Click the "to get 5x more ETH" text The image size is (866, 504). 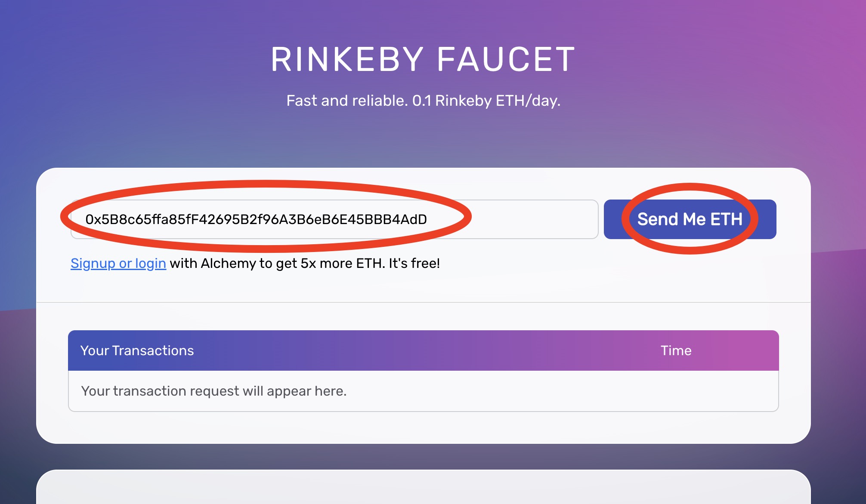[x=322, y=263]
